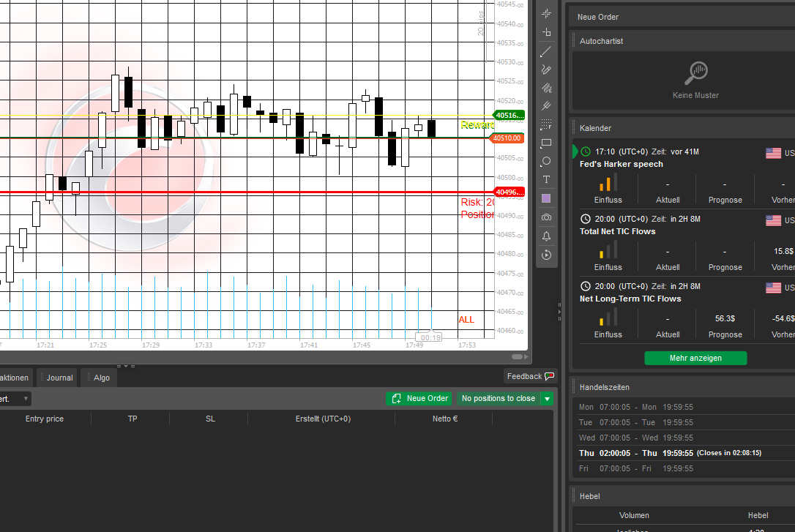Click the red 40496 stop-loss price label
Screen dimensions: 795x532
[x=509, y=192]
